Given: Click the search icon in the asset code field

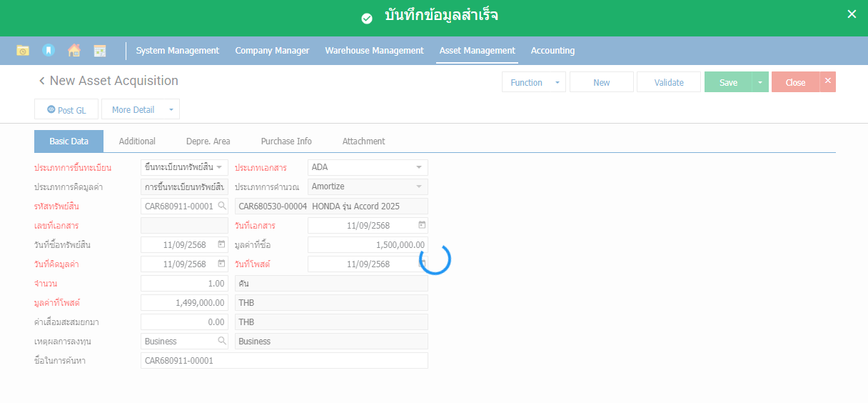Looking at the screenshot, I should (x=221, y=207).
